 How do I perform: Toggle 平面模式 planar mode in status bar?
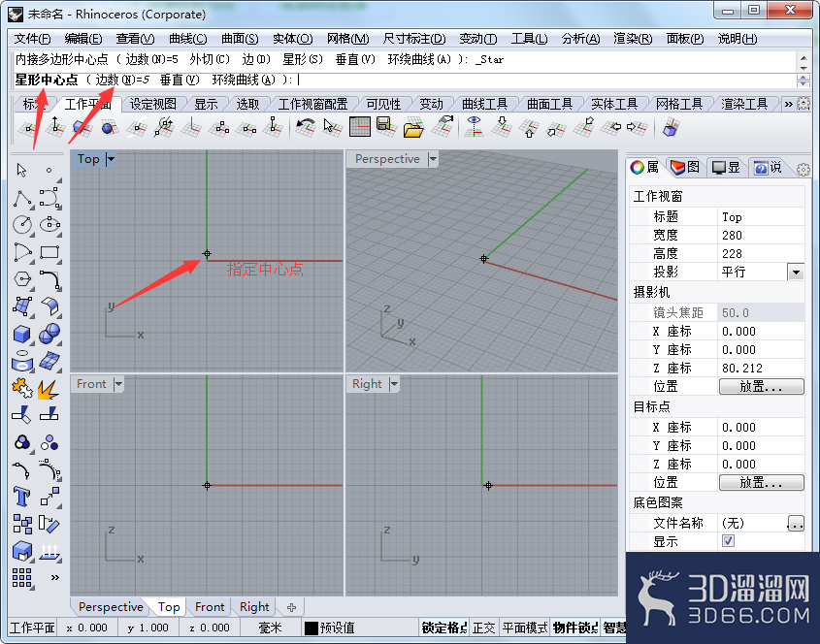click(x=525, y=628)
